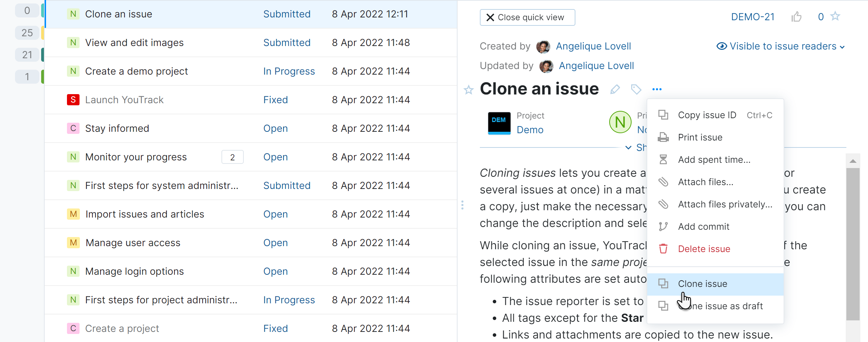Click the DEM project logo icon
Screen dimensions: 868x342
pos(499,123)
